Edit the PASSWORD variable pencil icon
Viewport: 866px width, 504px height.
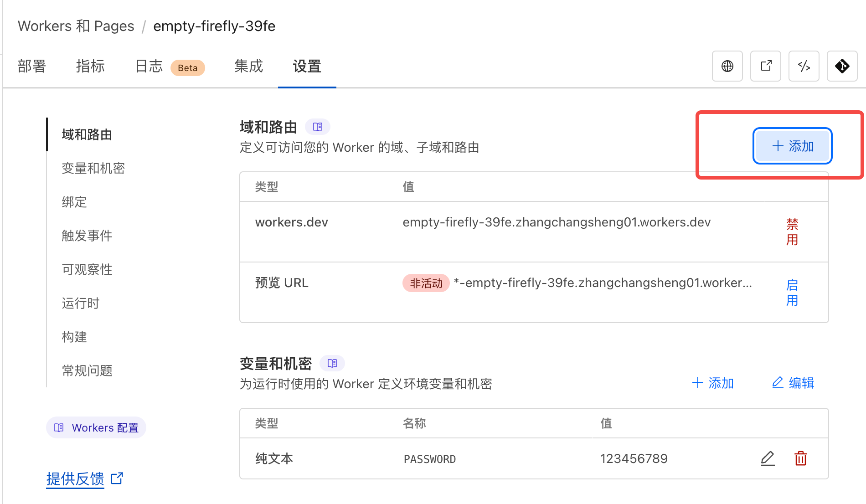coord(768,458)
